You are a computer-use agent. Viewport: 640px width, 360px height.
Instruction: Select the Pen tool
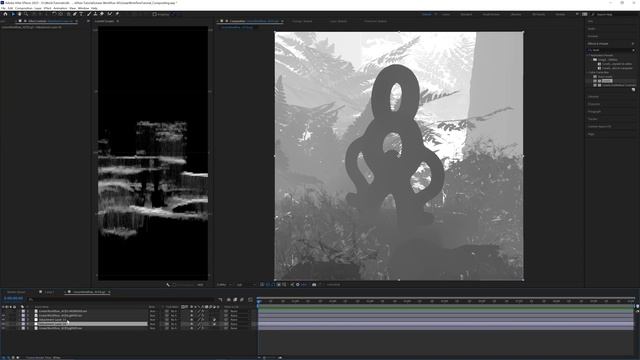(x=75, y=14)
